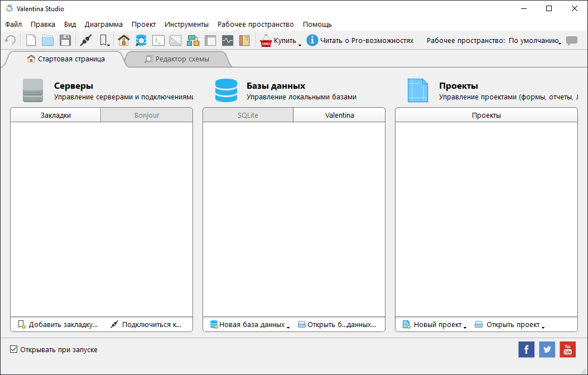Click Читать о Pro-возможностях link

coord(367,41)
